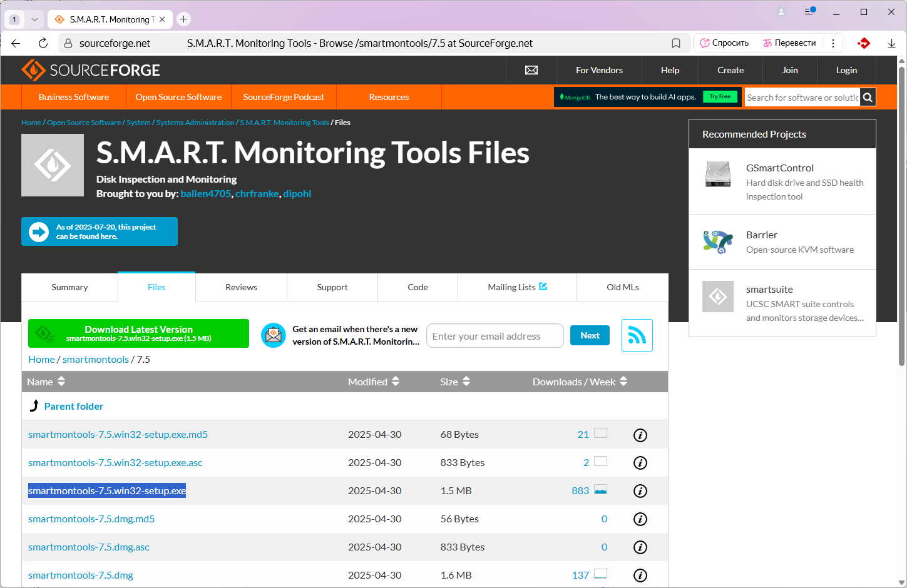The image size is (907, 588).
Task: Open the mail envelope icon in header
Action: click(531, 70)
